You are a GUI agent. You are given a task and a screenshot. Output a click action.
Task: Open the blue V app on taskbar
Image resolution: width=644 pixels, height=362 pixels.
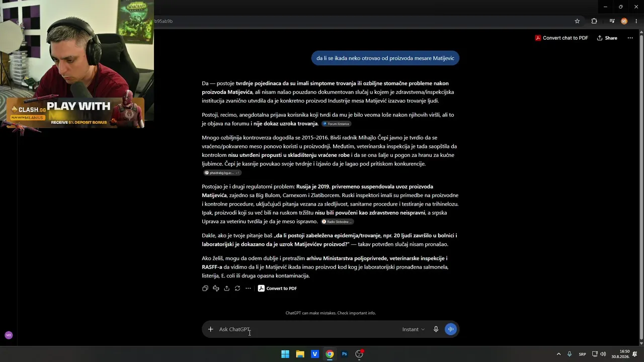click(315, 354)
